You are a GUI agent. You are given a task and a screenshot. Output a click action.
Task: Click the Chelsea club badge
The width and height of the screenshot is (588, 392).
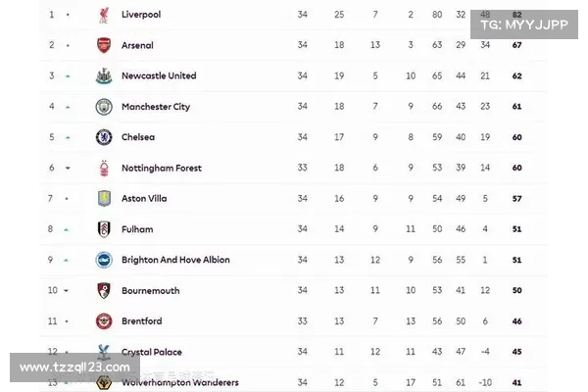tap(104, 137)
